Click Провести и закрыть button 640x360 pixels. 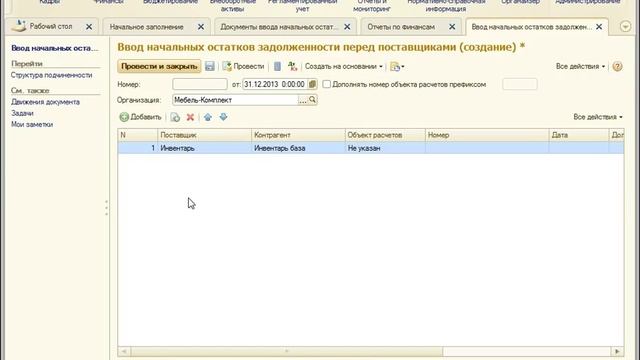click(159, 66)
